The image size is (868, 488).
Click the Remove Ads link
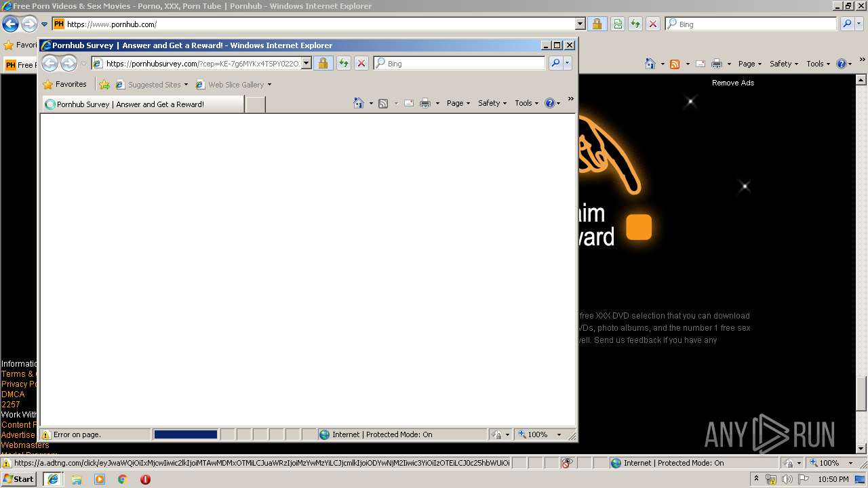[733, 83]
